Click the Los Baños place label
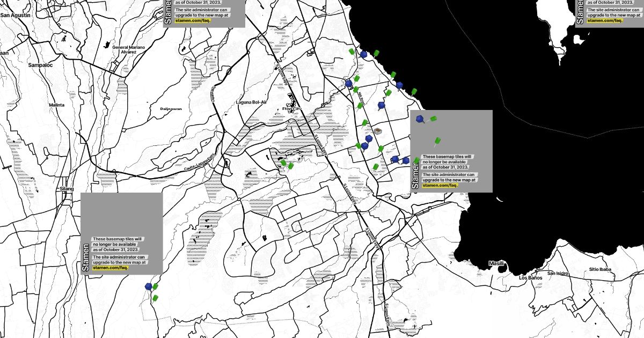 click(x=530, y=278)
